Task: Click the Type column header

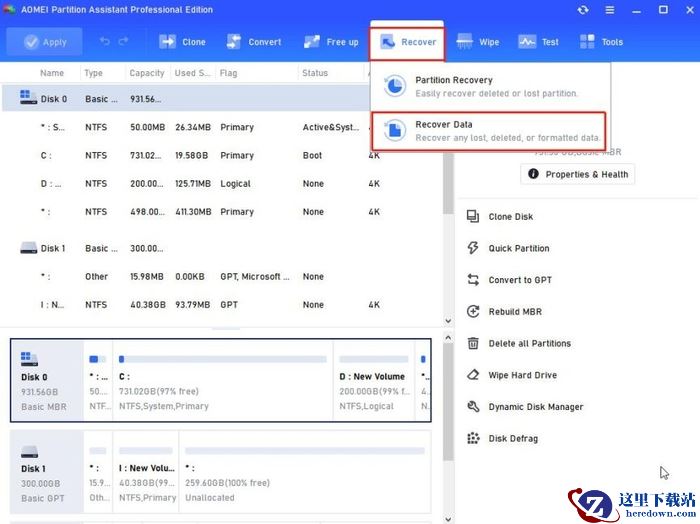Action: 93,73
